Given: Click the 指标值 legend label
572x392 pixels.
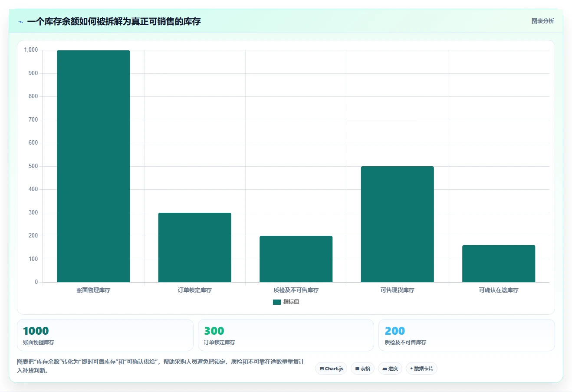Looking at the screenshot, I should pyautogui.click(x=291, y=302).
